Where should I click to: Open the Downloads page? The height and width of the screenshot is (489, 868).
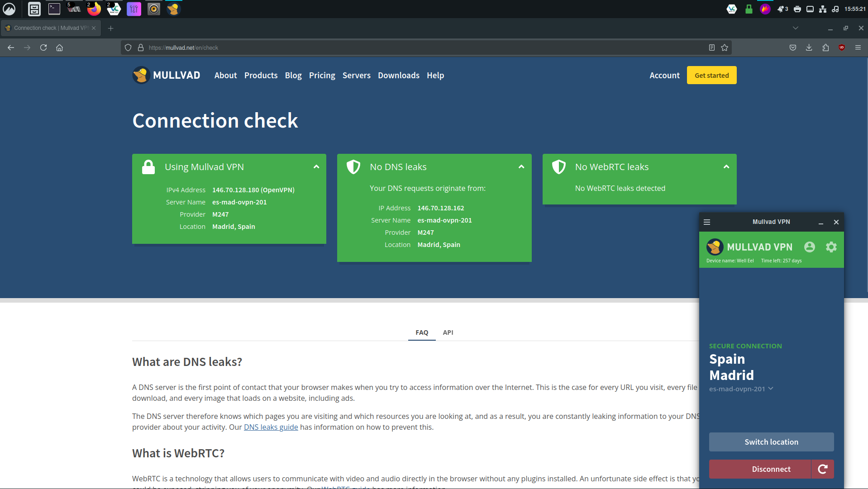(399, 76)
